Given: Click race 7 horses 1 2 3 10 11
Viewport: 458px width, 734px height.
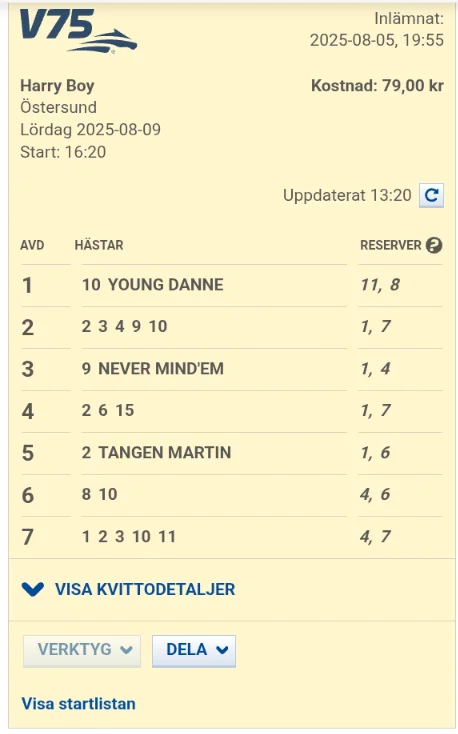Looking at the screenshot, I should (129, 536).
